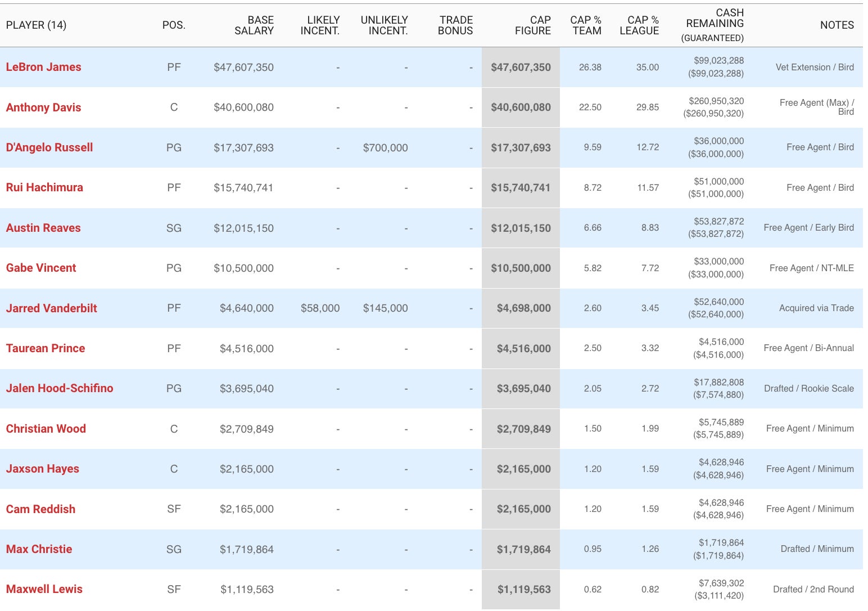
Task: Click the Maxwell Lewis link
Action: pyautogui.click(x=44, y=589)
